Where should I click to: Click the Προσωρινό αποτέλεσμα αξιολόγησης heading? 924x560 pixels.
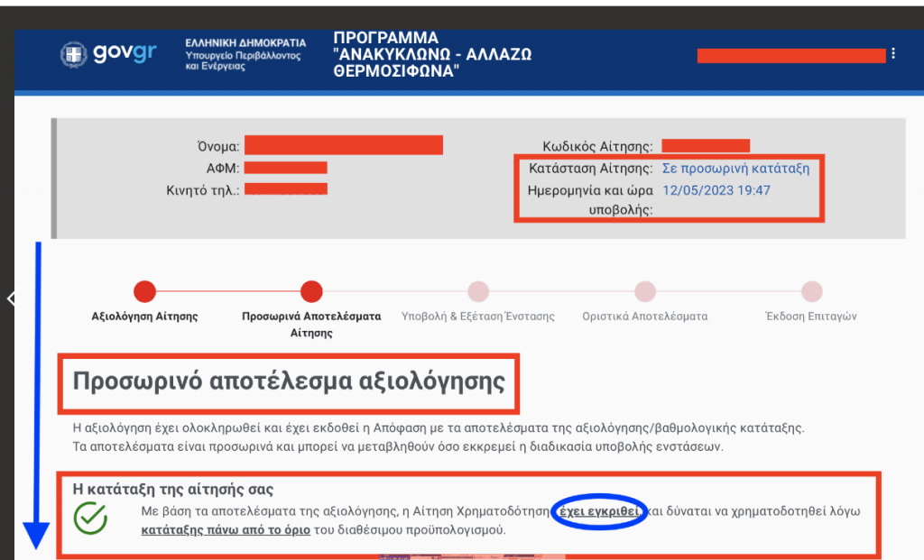click(x=288, y=380)
